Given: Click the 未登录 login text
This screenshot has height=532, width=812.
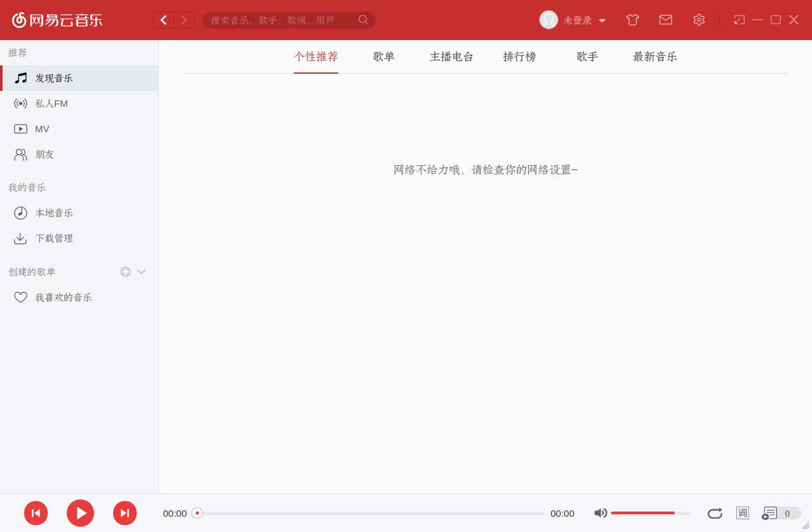Looking at the screenshot, I should tap(577, 20).
